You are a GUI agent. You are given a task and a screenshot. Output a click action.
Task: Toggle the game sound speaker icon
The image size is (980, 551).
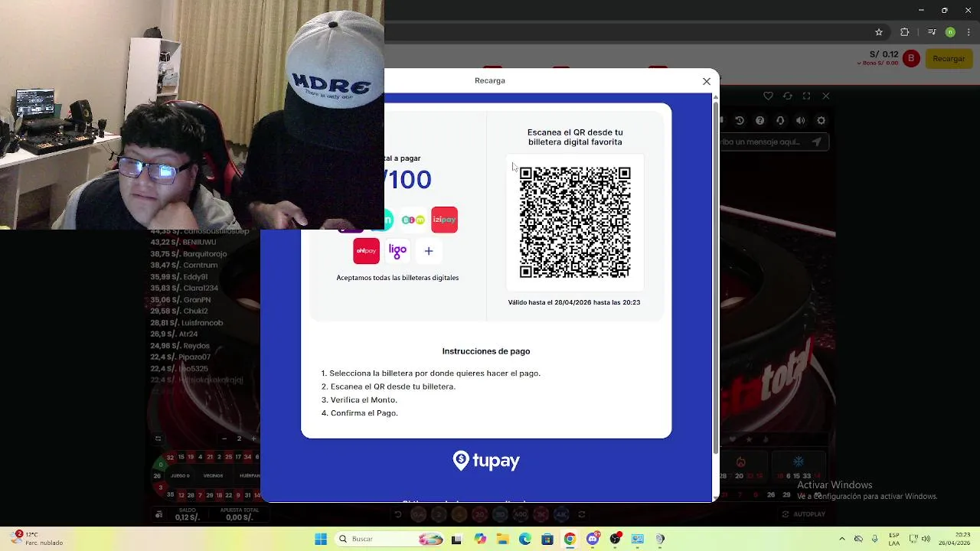tap(800, 120)
